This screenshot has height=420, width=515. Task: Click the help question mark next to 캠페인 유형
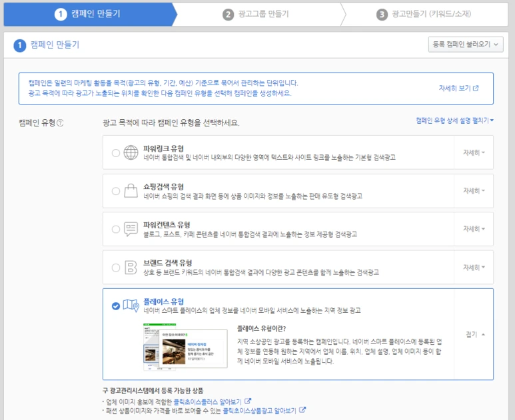click(x=60, y=122)
